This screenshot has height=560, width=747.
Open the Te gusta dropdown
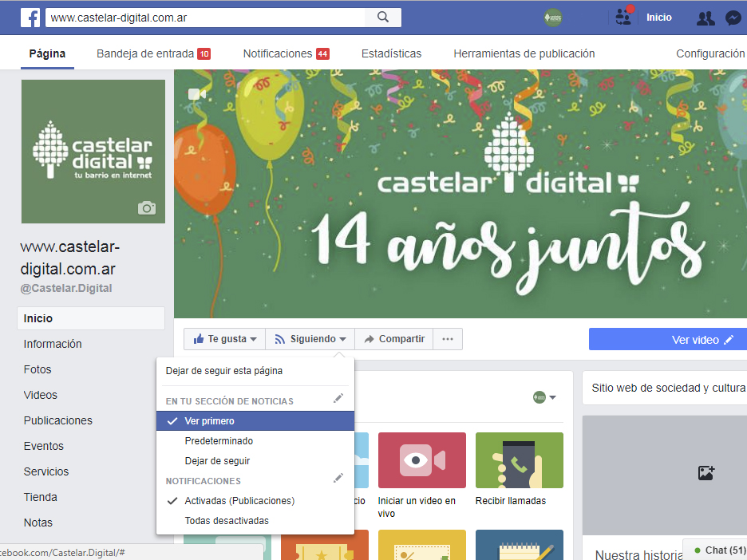225,339
